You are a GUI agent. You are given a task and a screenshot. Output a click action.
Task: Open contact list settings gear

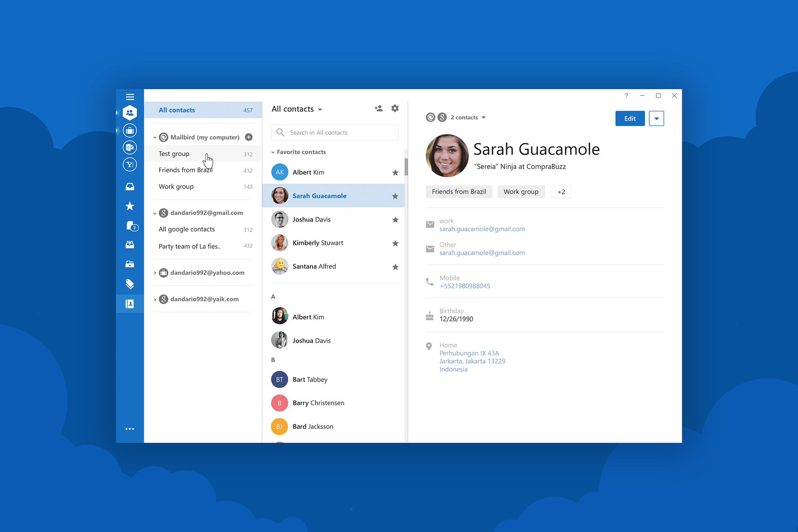click(395, 108)
